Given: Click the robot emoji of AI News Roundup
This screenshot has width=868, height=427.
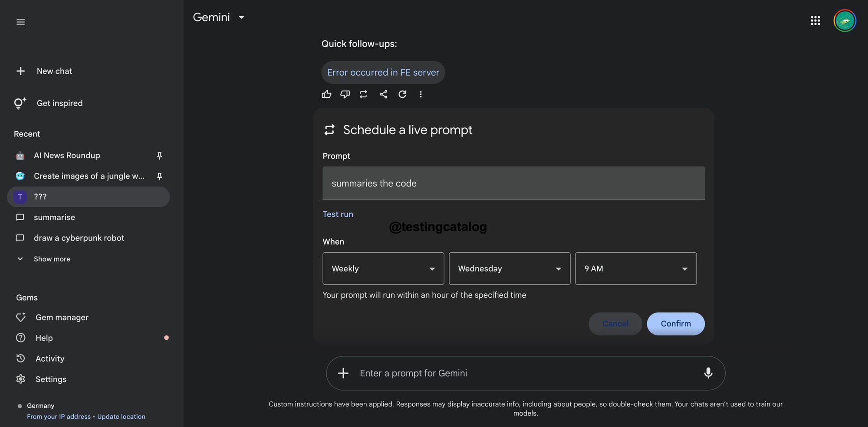Looking at the screenshot, I should click(x=20, y=156).
